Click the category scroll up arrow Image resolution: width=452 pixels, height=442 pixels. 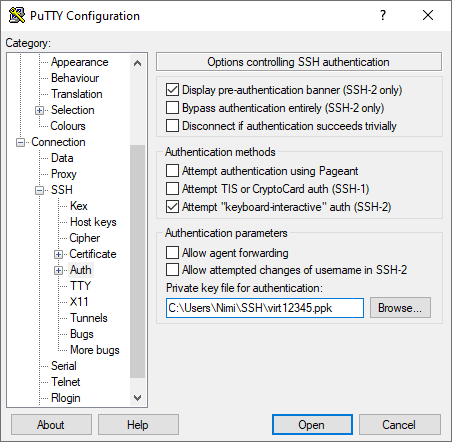tap(137, 63)
